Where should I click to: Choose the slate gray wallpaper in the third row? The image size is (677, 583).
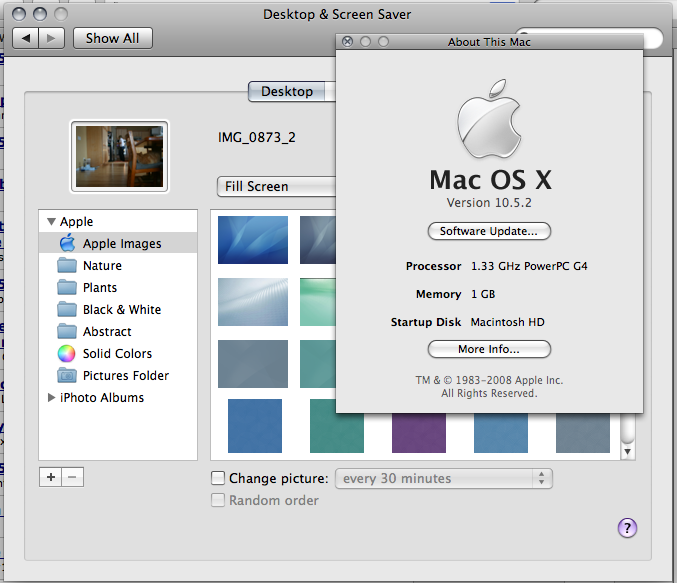pyautogui.click(x=253, y=364)
